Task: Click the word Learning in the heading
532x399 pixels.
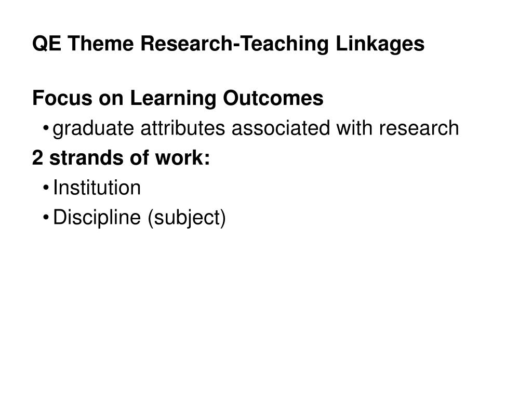Action: tap(173, 99)
